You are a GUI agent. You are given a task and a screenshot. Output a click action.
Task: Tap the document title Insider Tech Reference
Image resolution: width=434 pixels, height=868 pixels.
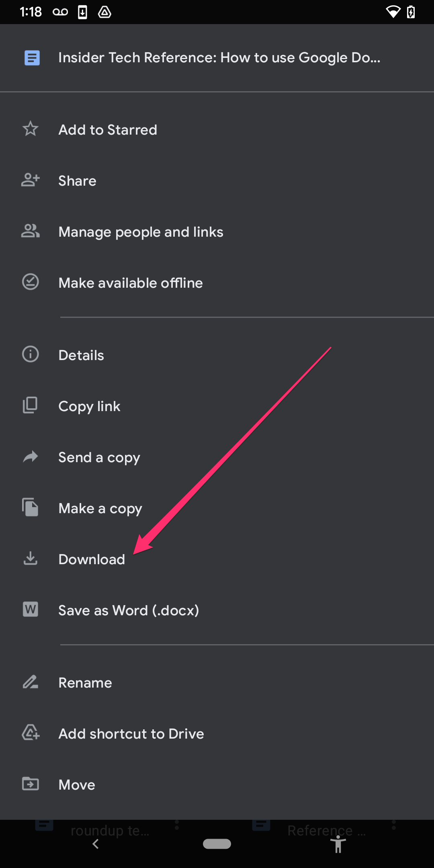tap(219, 58)
